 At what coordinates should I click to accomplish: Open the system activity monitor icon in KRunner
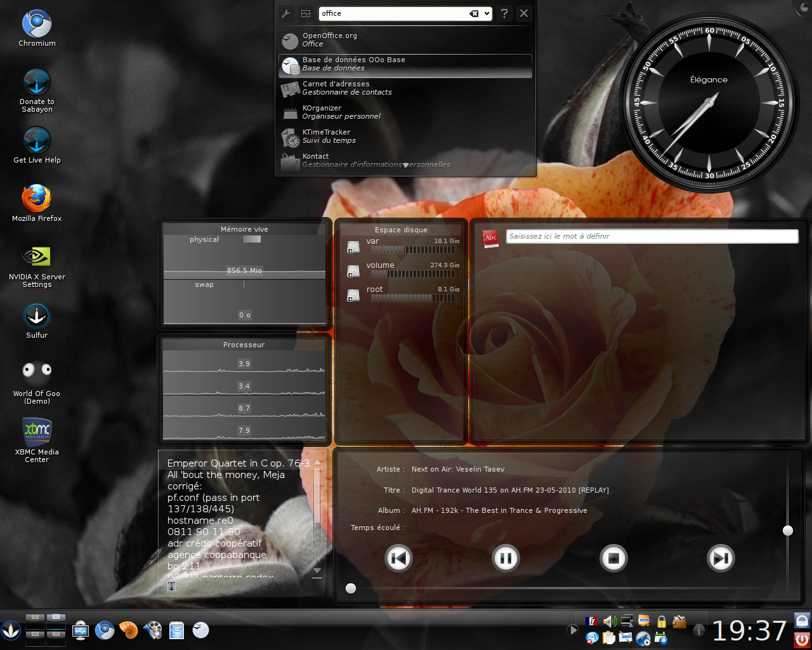(306, 13)
